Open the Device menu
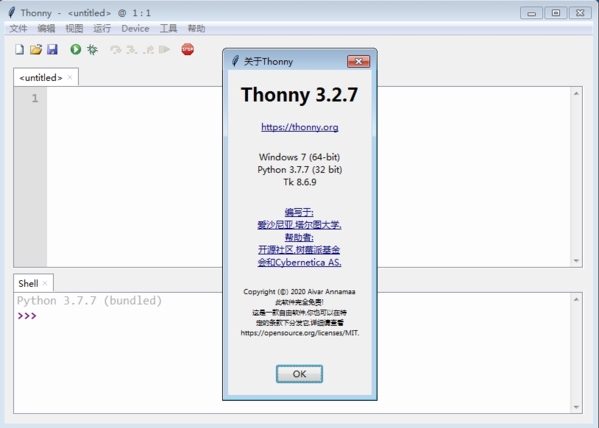This screenshot has width=599, height=428. [x=135, y=29]
